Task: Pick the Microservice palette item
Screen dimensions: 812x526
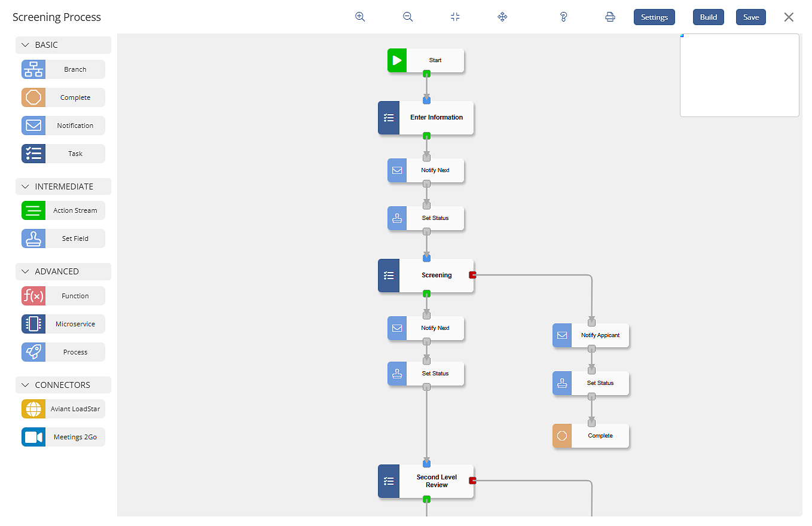Action: [x=63, y=324]
